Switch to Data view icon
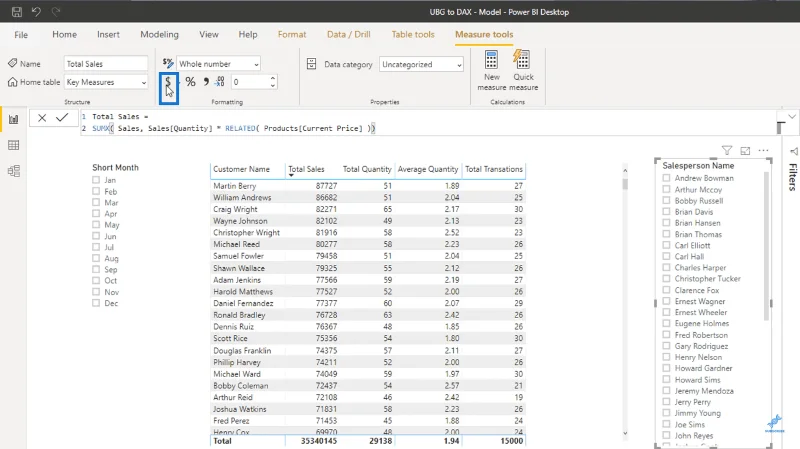The image size is (800, 449). coord(14,145)
